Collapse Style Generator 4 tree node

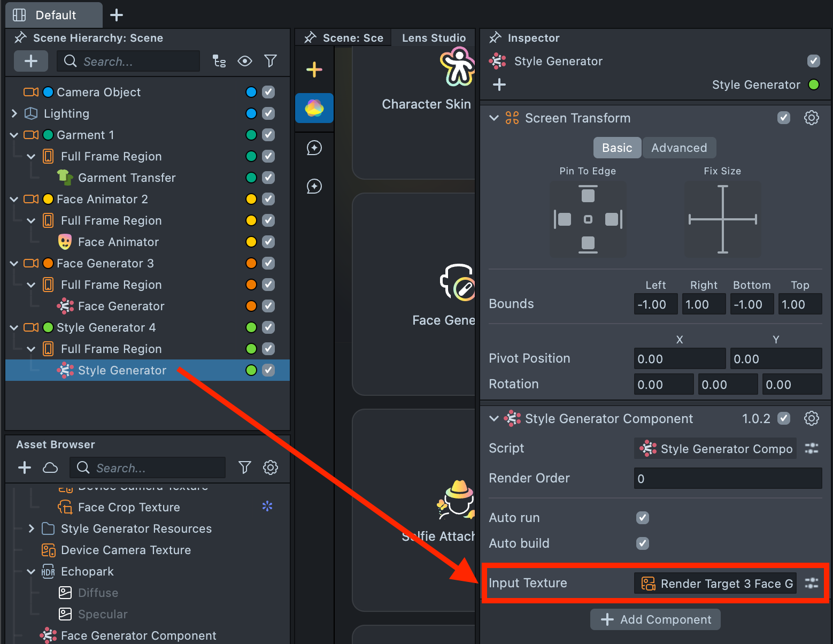(14, 327)
